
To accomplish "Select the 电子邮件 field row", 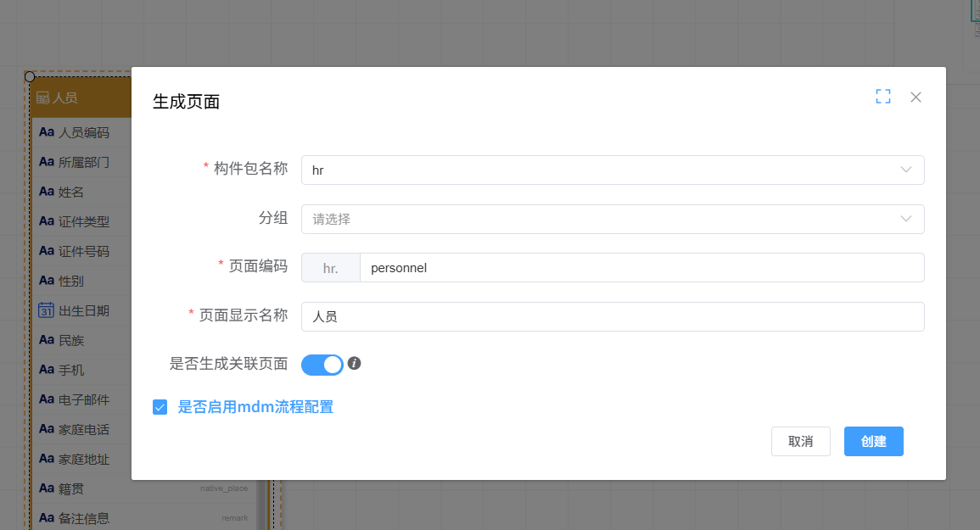I will click(x=81, y=399).
